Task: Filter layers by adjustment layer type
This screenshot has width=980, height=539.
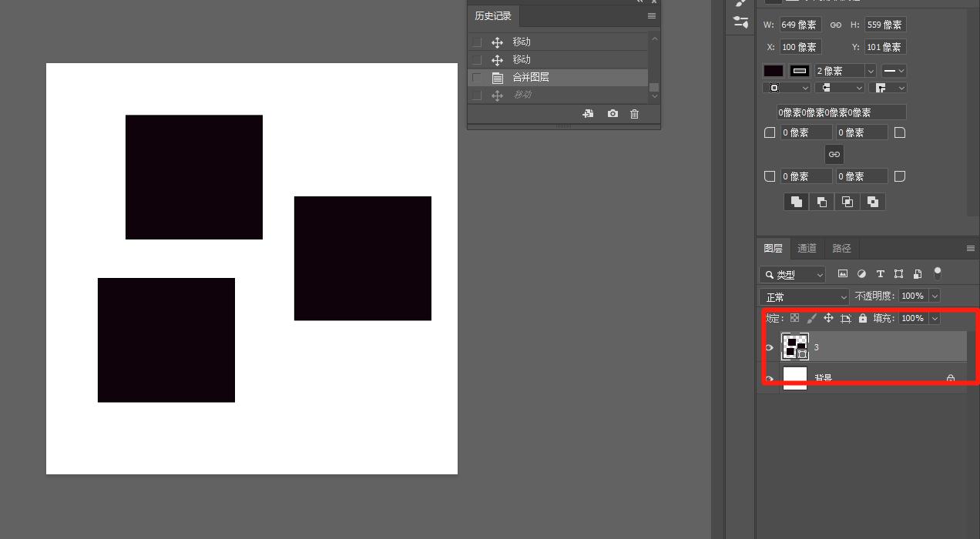Action: [x=861, y=274]
